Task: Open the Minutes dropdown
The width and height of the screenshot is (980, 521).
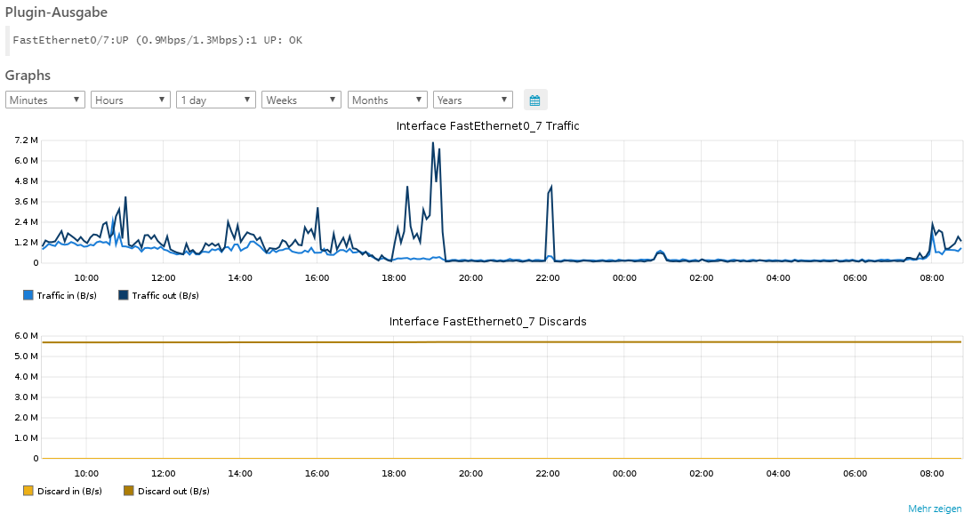Action: (x=44, y=99)
